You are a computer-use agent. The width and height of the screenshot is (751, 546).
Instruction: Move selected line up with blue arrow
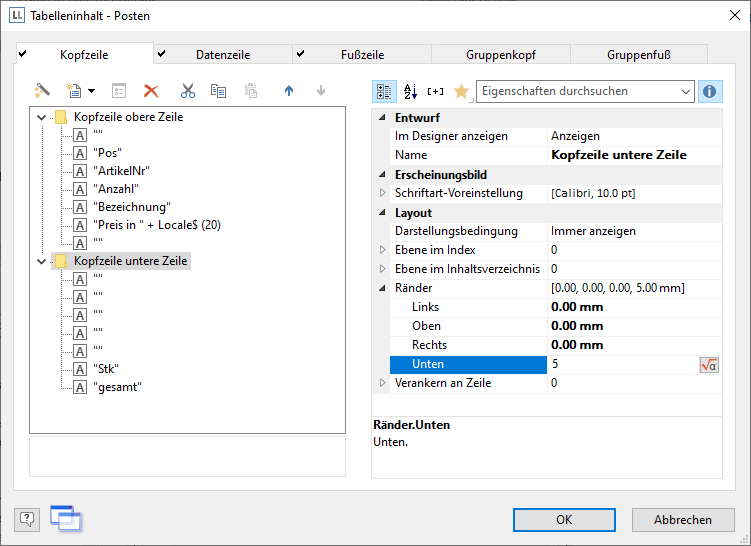[289, 91]
